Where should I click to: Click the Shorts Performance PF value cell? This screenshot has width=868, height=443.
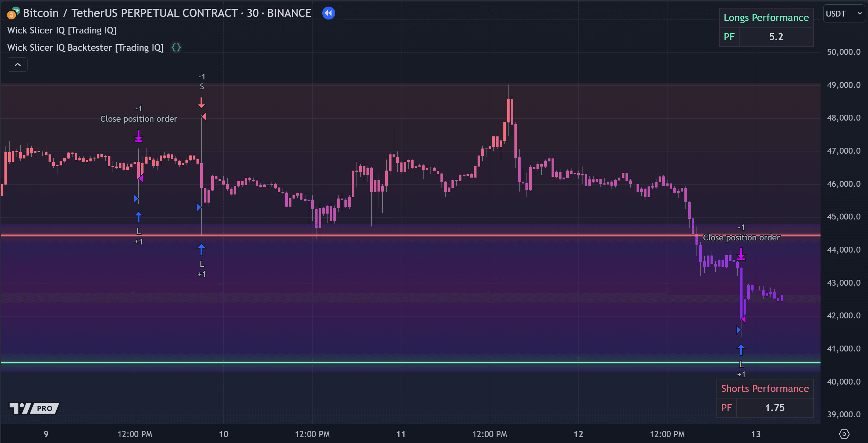tap(775, 408)
